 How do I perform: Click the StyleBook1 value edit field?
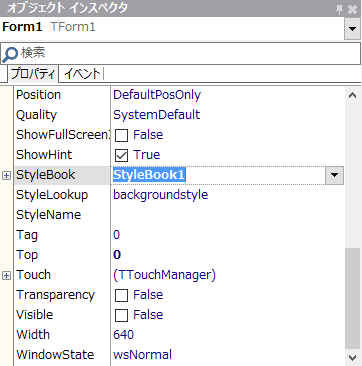218,175
